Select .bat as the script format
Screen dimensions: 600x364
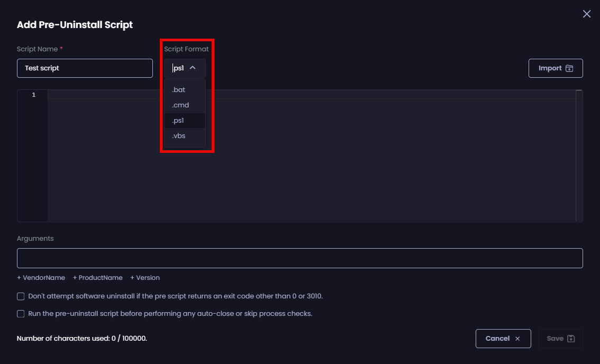[x=179, y=89]
